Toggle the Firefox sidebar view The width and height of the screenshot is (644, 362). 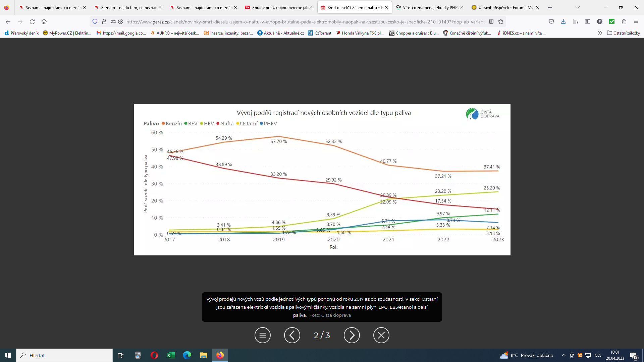tap(588, 22)
